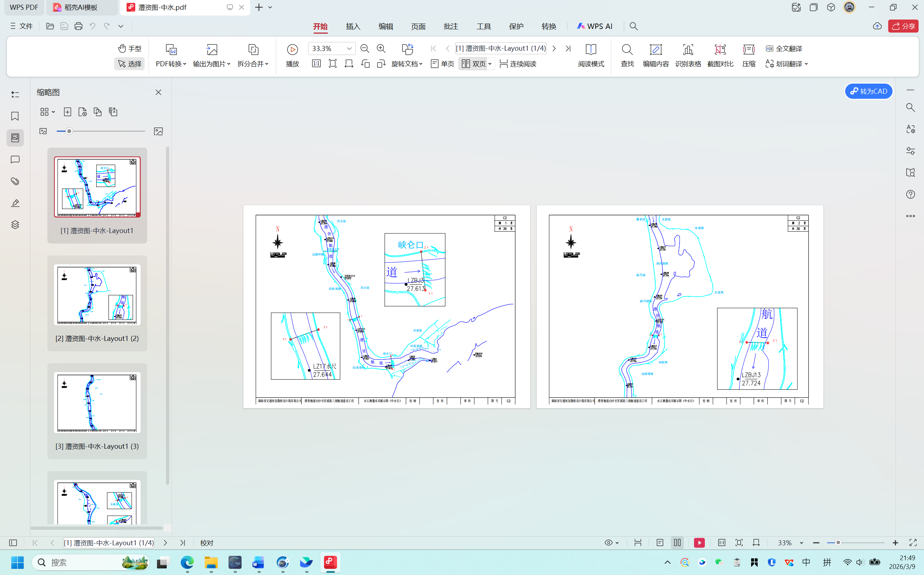This screenshot has width=924, height=575.
Task: Open the bookmark panel in left sidebar
Action: coord(15,116)
